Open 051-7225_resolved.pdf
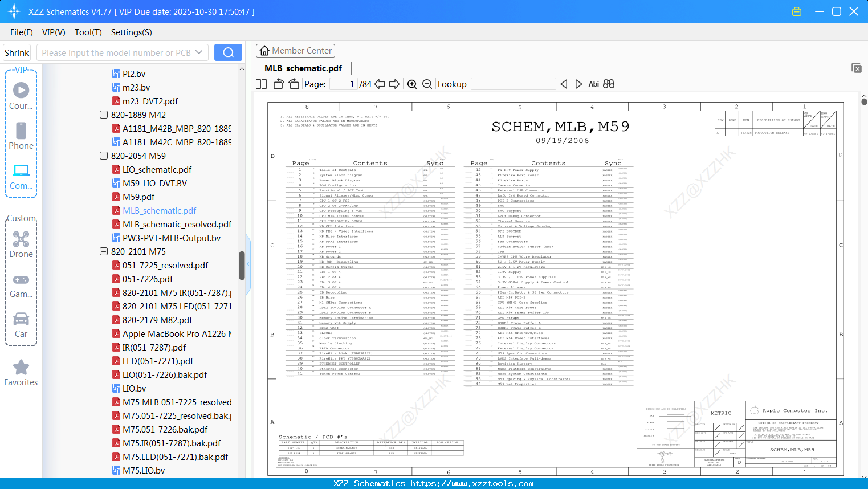This screenshot has width=868, height=489. click(160, 265)
